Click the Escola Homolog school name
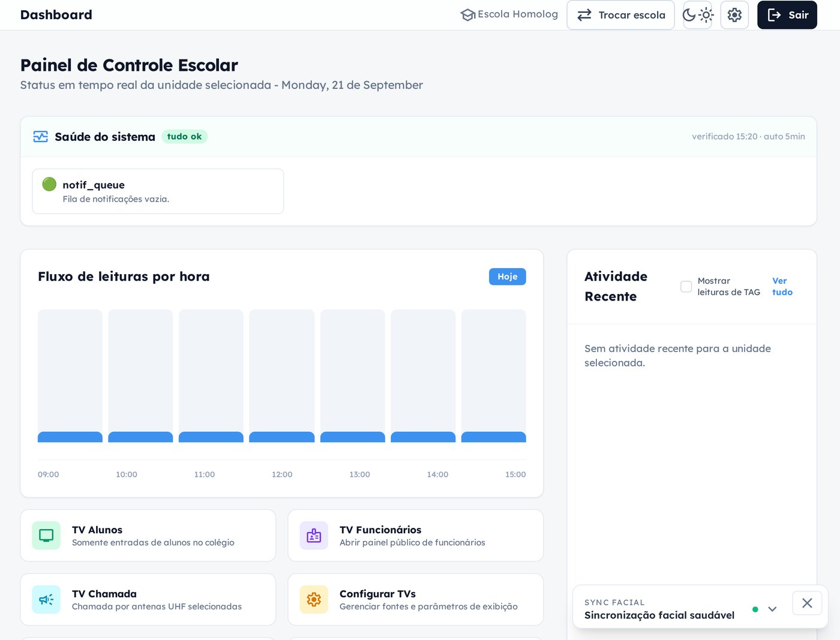 click(x=518, y=14)
